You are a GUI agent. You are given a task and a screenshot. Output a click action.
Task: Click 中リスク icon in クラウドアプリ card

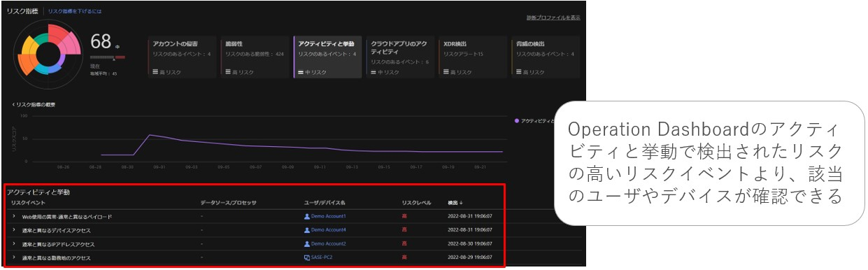click(373, 72)
